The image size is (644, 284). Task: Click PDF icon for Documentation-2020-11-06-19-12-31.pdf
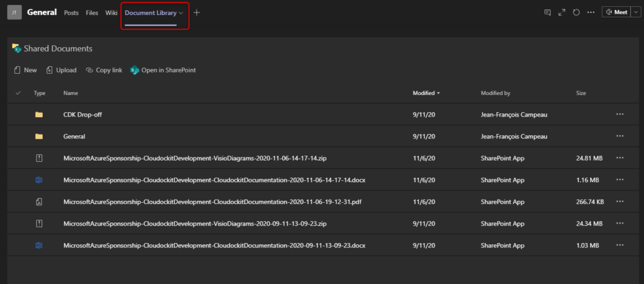coord(40,202)
